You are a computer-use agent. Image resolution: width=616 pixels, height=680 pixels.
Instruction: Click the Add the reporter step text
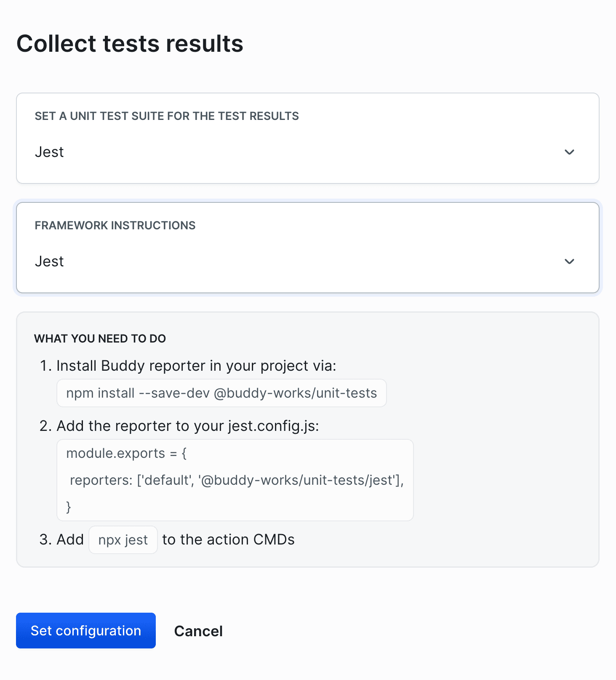tap(188, 426)
